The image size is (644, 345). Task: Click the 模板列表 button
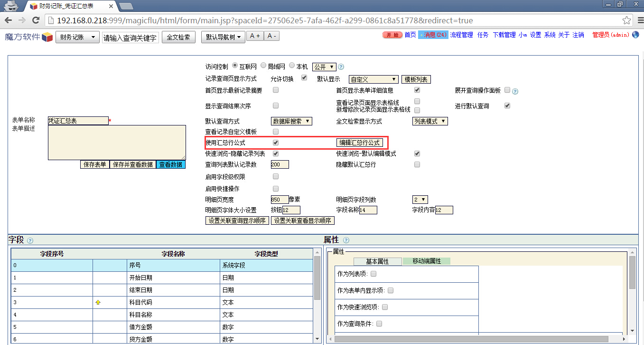tap(416, 79)
